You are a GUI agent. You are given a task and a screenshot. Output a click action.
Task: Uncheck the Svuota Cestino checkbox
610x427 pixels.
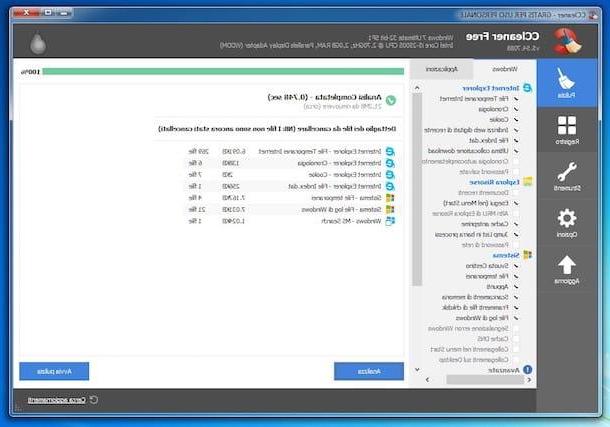point(516,266)
